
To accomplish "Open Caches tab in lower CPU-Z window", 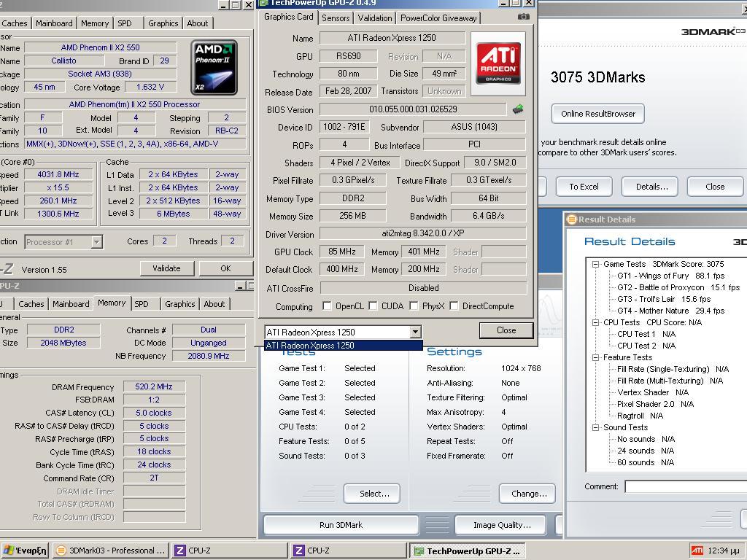I will click(31, 304).
